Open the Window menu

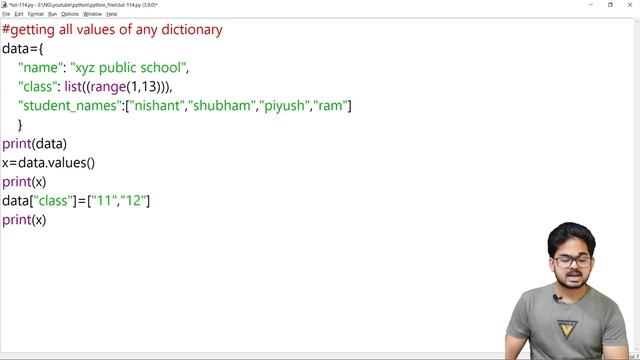coord(92,14)
